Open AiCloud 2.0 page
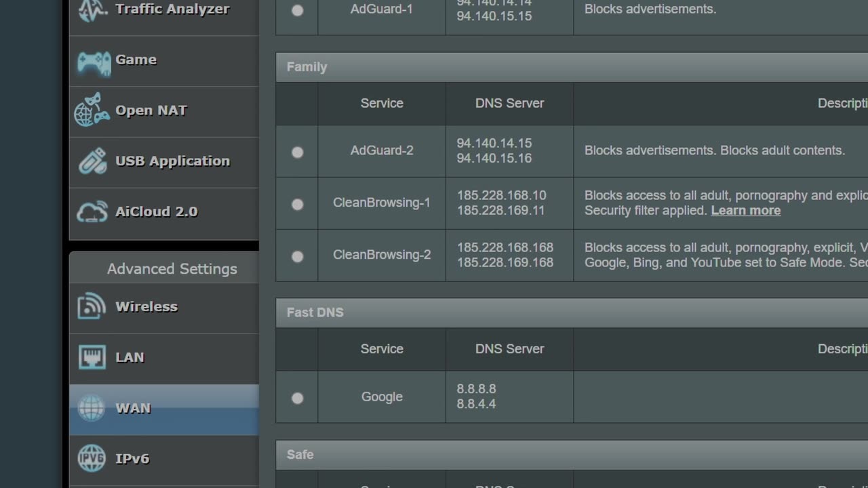Viewport: 868px width, 488px height. click(x=163, y=213)
